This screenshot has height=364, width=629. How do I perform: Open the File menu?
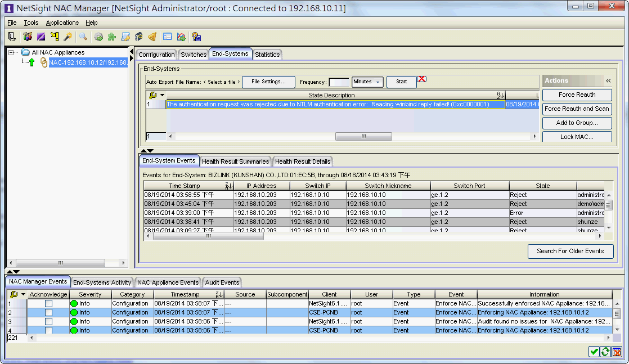tap(12, 23)
